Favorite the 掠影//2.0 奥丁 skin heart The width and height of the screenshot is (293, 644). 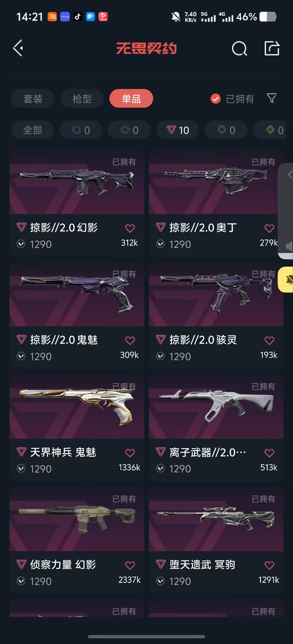[269, 228]
